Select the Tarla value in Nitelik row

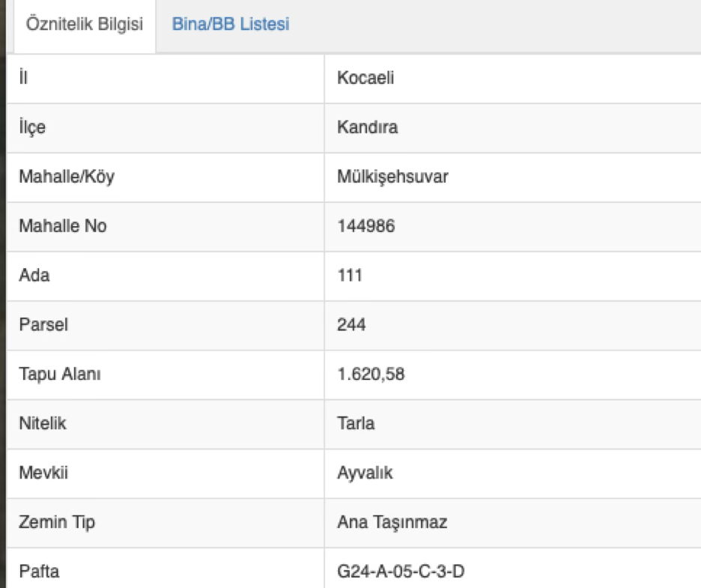[x=356, y=424]
